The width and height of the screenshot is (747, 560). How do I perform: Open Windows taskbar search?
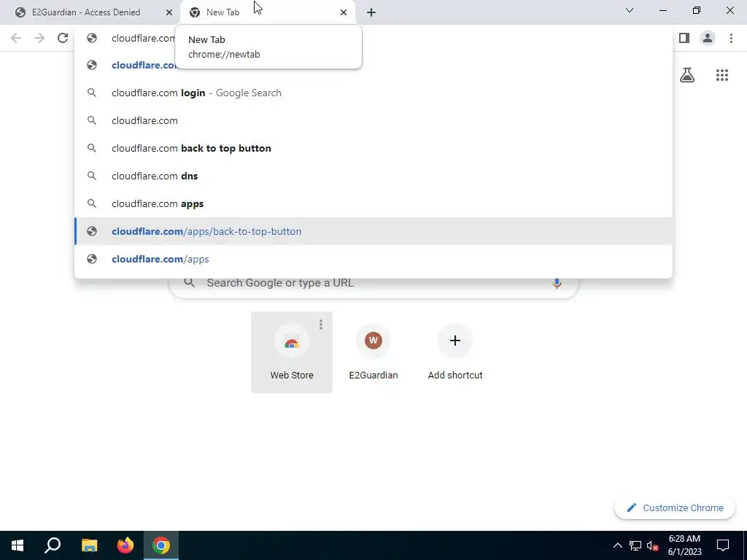[53, 545]
